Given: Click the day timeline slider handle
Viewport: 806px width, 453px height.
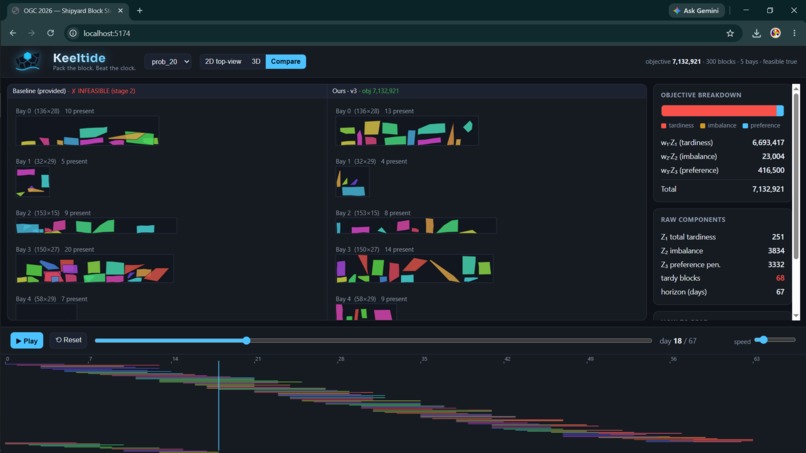Looking at the screenshot, I should [247, 340].
